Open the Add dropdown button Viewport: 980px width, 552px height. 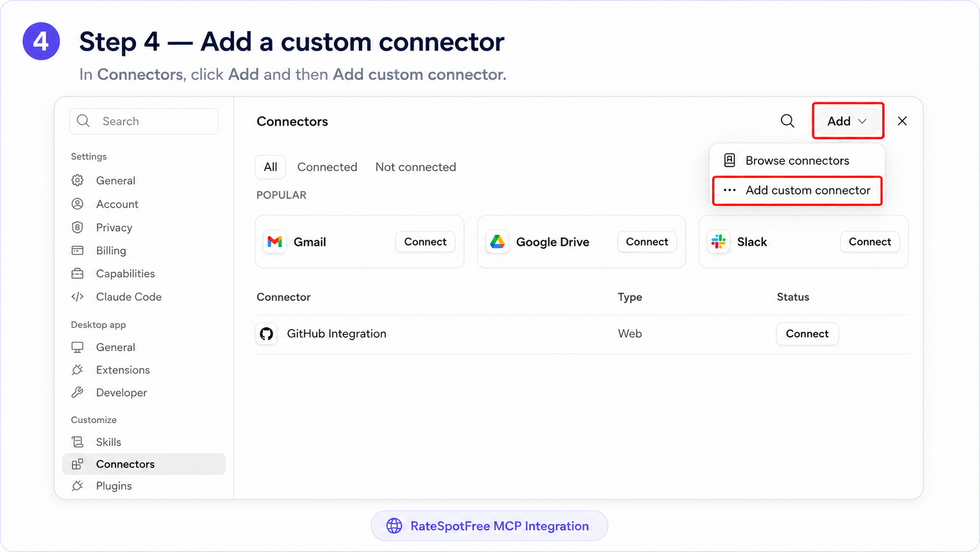(x=848, y=121)
